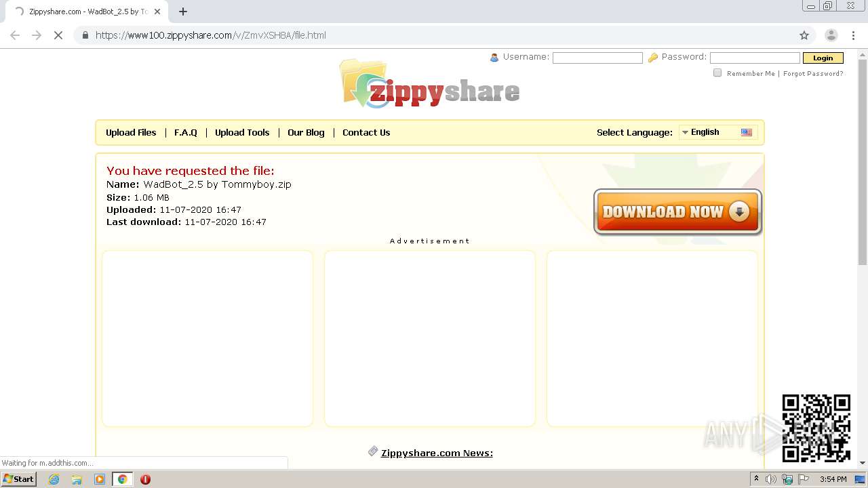
Task: Click the Size 1.06 MB text
Action: click(138, 198)
